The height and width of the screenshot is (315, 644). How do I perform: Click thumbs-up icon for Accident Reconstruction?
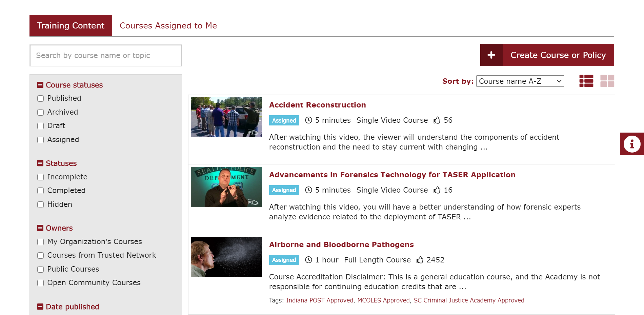click(x=437, y=120)
